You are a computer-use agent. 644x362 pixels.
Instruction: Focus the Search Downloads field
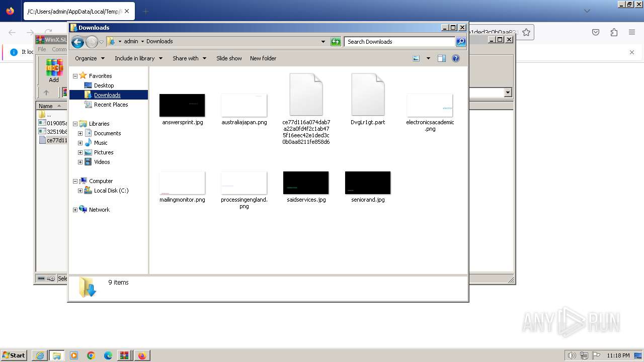coord(400,42)
